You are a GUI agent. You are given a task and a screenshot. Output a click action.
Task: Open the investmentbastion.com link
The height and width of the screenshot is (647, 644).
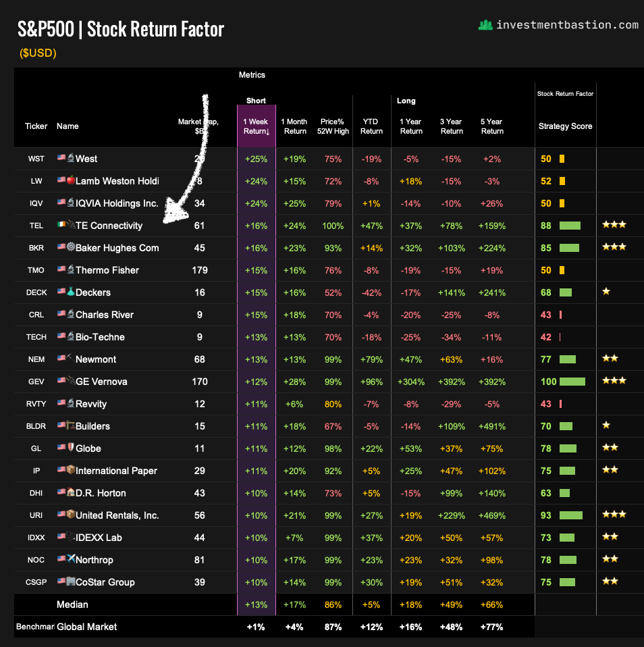[x=567, y=25]
